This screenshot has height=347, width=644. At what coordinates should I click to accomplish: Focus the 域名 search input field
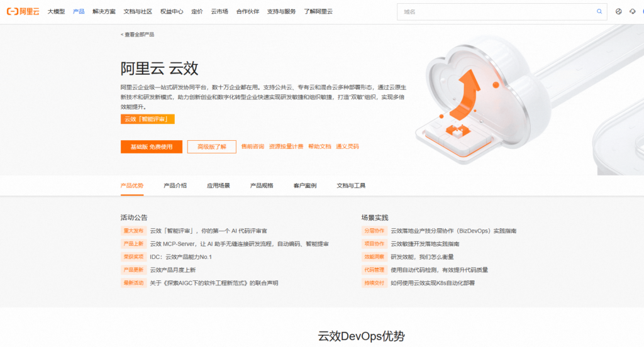[497, 11]
